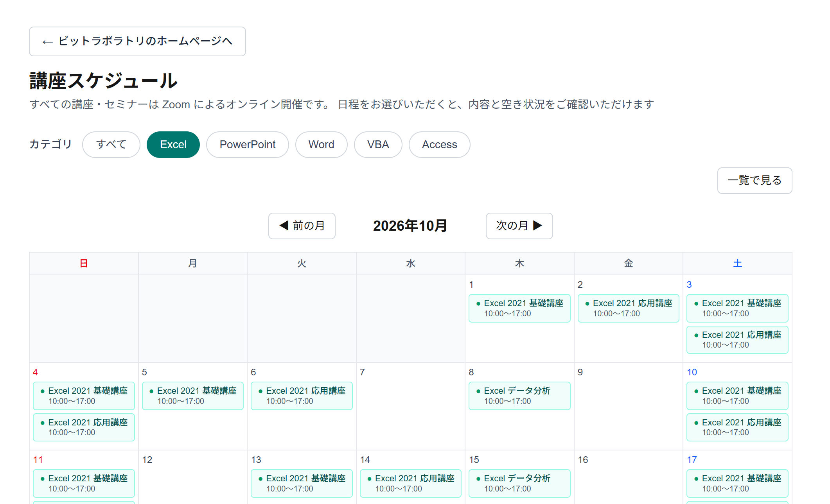The width and height of the screenshot is (830, 504).
Task: Go back to ビットラボラトリ homepage link
Action: click(137, 41)
